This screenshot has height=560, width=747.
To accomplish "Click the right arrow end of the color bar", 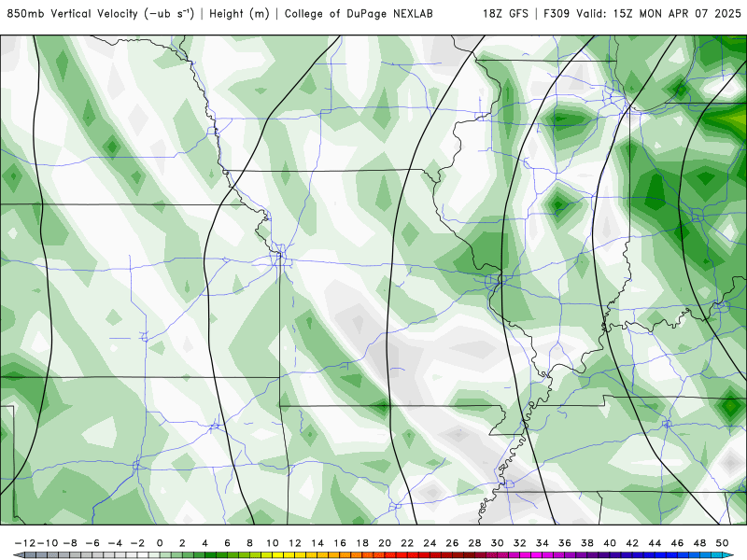I will (728, 555).
